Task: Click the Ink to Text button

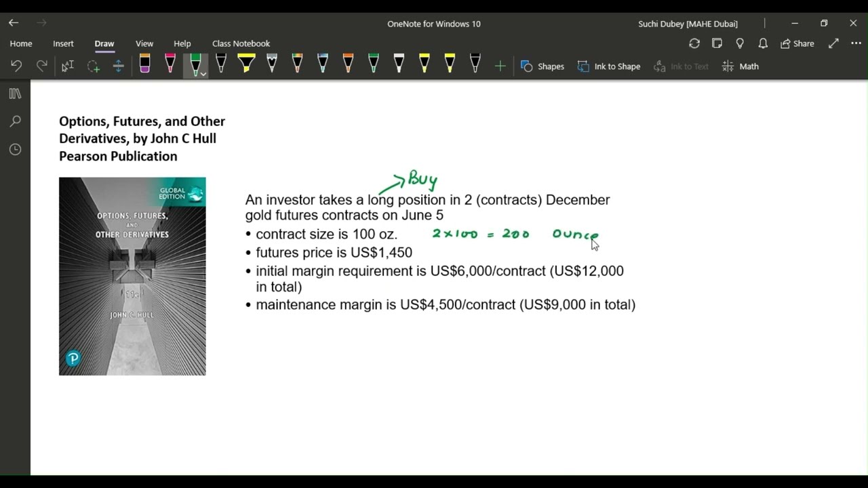Action: tap(682, 66)
